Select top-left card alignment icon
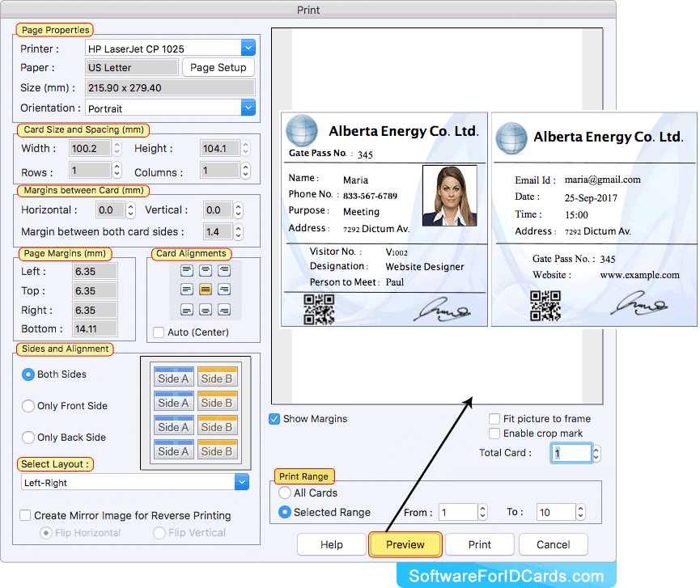700x588 pixels. (x=187, y=270)
